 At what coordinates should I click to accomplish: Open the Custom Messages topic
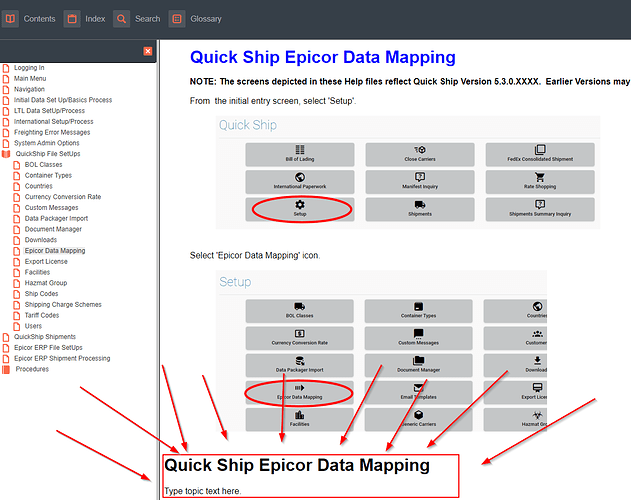(52, 208)
